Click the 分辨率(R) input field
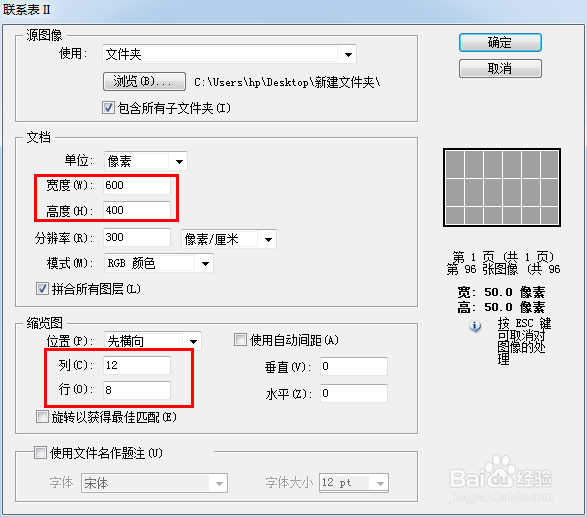The height and width of the screenshot is (517, 587). tap(137, 237)
